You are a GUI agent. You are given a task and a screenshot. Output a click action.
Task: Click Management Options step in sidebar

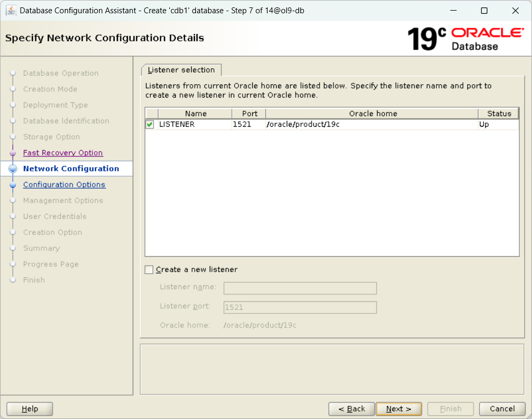(x=63, y=200)
